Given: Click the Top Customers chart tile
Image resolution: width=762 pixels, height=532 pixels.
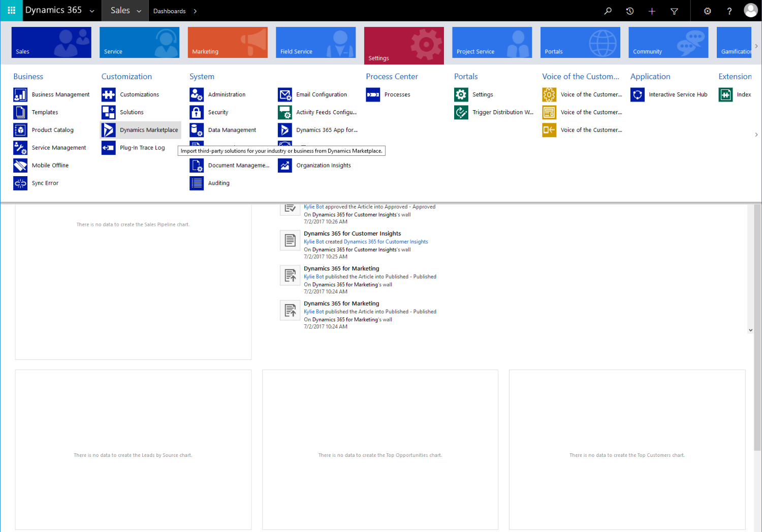Looking at the screenshot, I should pyautogui.click(x=627, y=450).
